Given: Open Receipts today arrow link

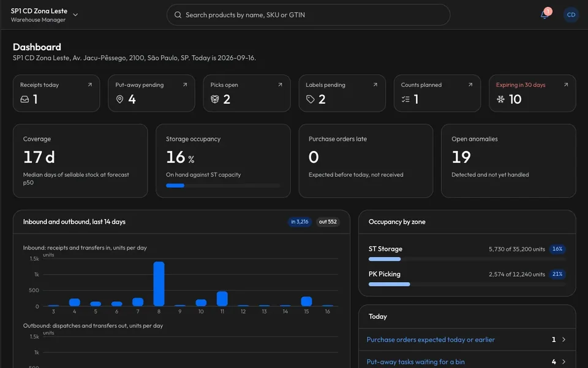Looking at the screenshot, I should tap(89, 85).
